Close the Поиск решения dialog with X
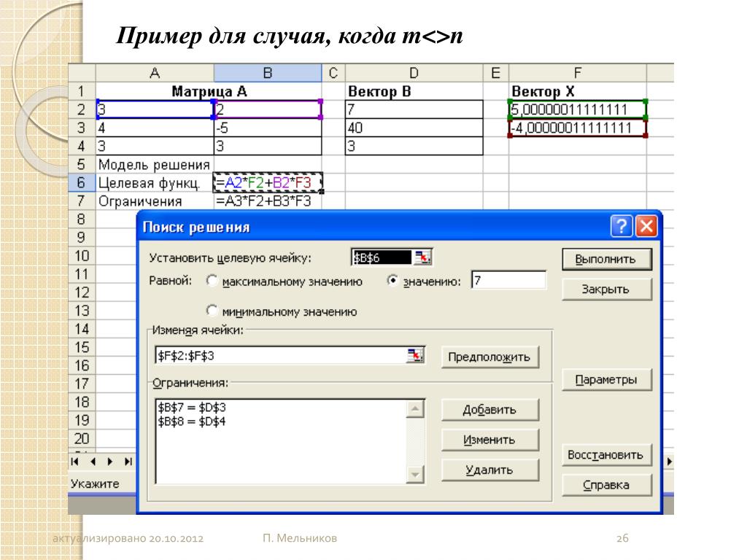Screen dimensions: 747x560 [x=646, y=226]
